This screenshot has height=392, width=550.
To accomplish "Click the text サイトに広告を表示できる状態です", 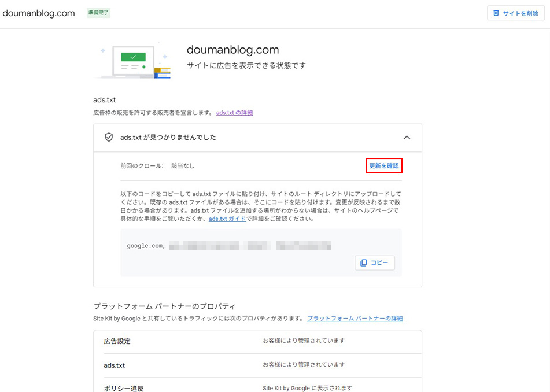I will pos(246,65).
